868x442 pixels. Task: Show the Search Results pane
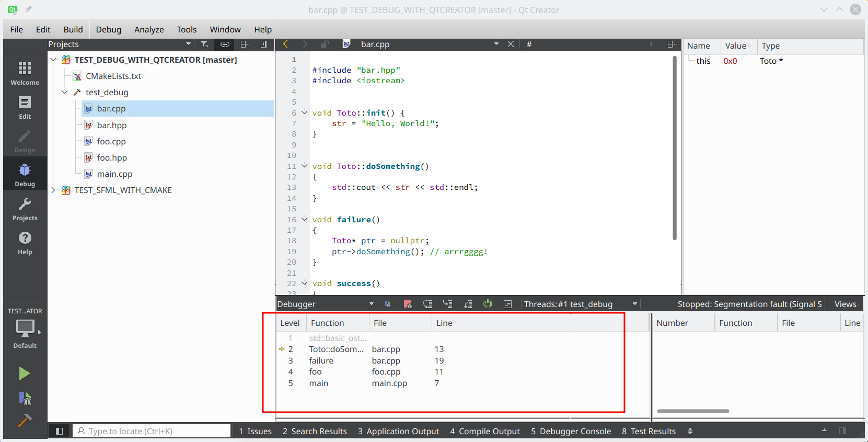point(315,431)
